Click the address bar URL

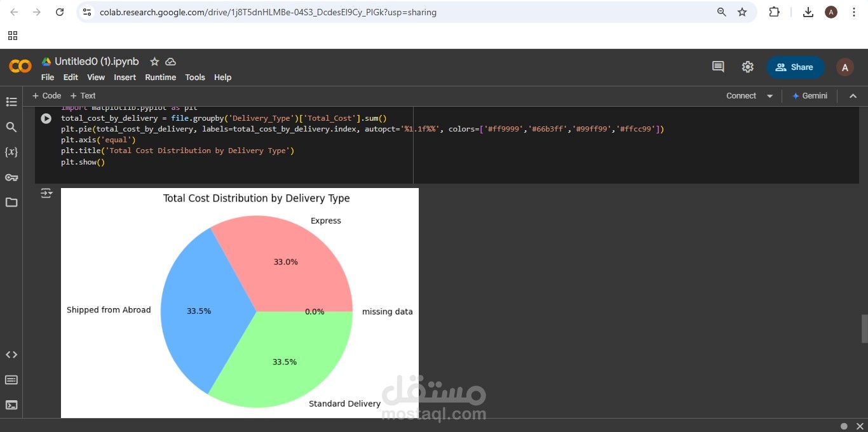coord(268,12)
